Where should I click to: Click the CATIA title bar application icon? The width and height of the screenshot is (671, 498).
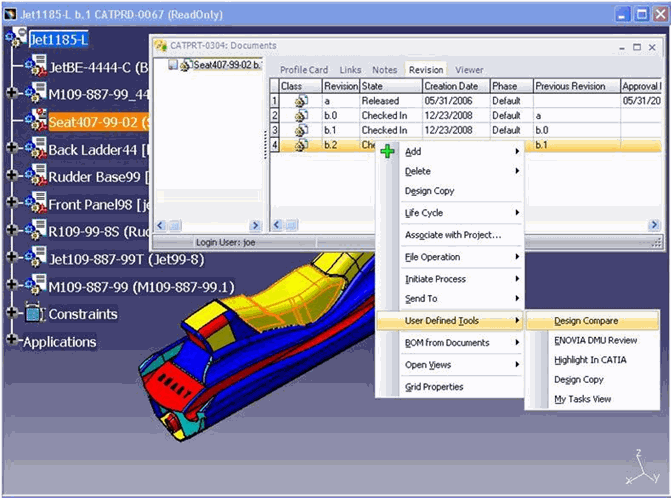pyautogui.click(x=10, y=15)
